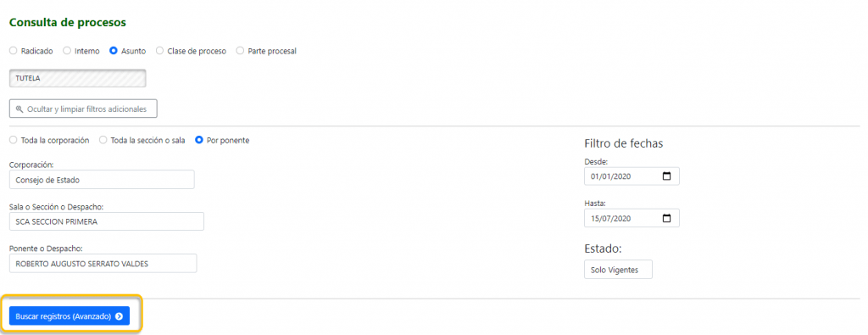Select the Interno radio option

(67, 51)
